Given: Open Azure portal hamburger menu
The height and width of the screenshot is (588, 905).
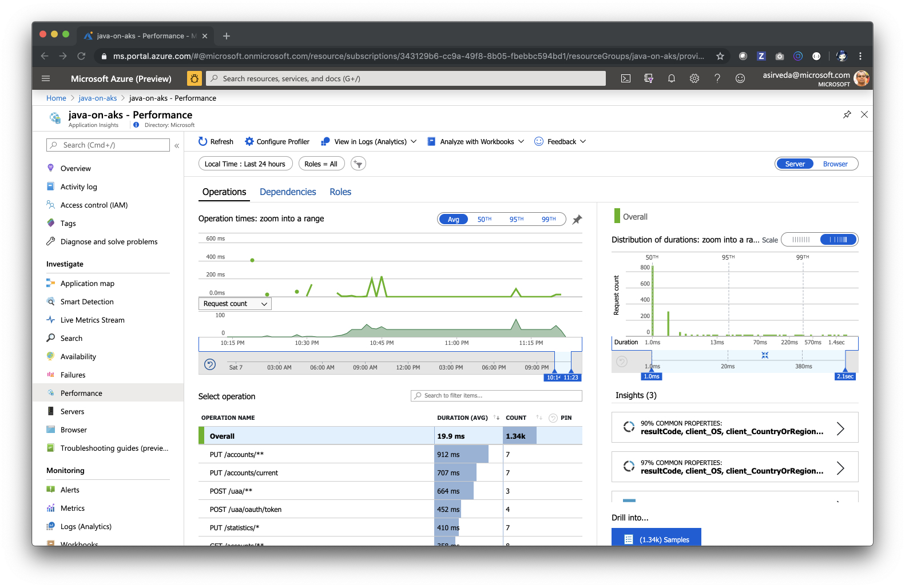Looking at the screenshot, I should pos(46,78).
